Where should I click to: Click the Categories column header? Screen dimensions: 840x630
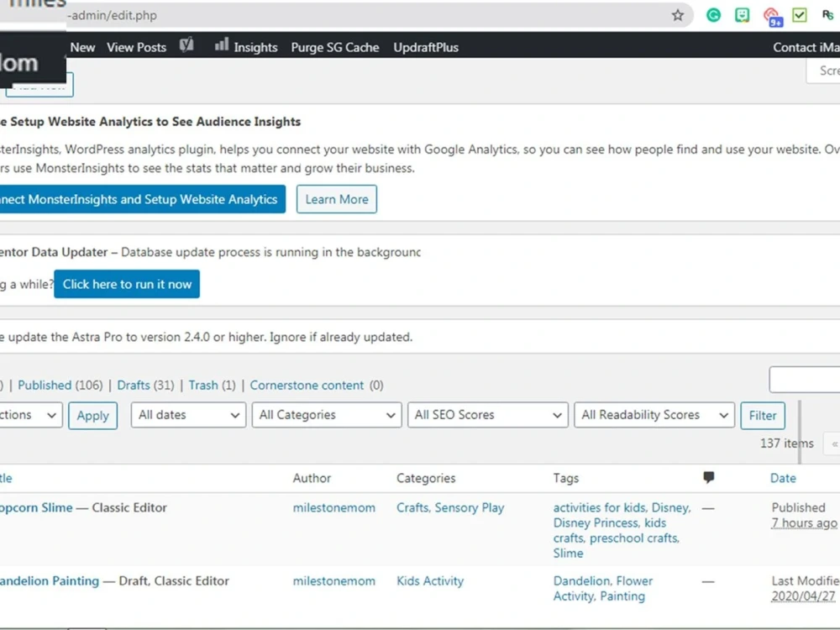pyautogui.click(x=426, y=478)
